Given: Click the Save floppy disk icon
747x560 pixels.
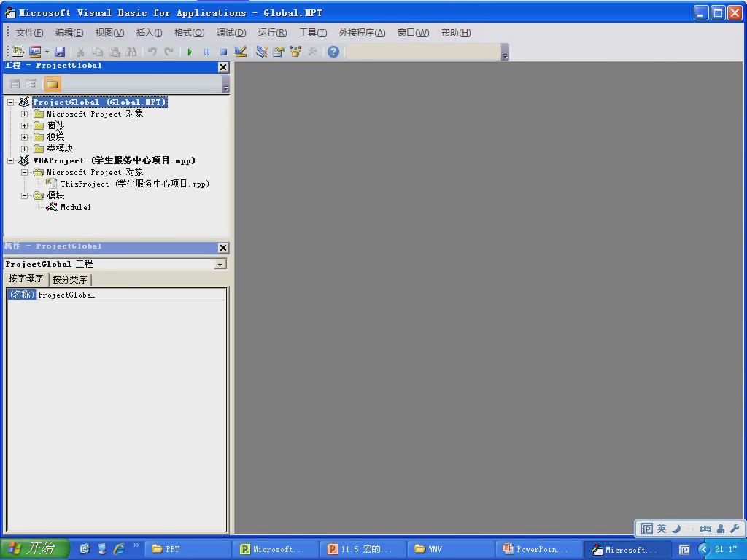Looking at the screenshot, I should tap(60, 52).
